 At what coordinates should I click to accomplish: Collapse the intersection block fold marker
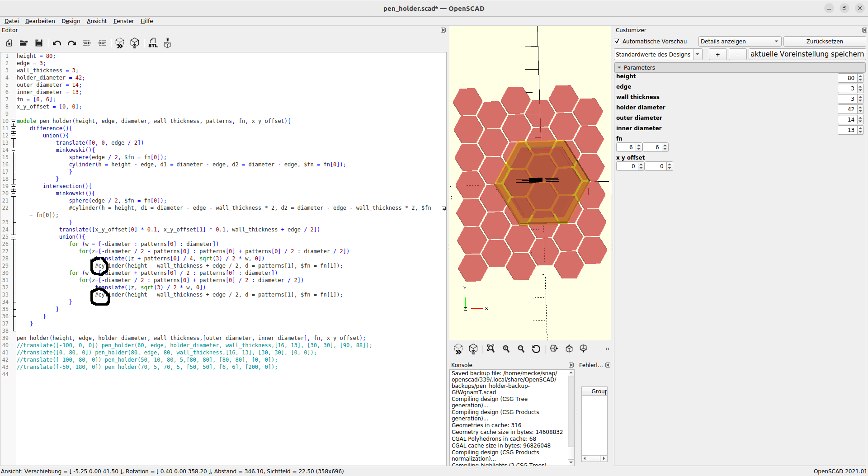(14, 186)
